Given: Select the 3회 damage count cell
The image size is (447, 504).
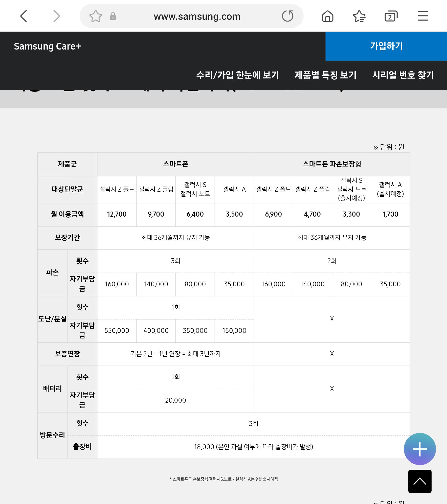Looking at the screenshot, I should (x=175, y=261).
